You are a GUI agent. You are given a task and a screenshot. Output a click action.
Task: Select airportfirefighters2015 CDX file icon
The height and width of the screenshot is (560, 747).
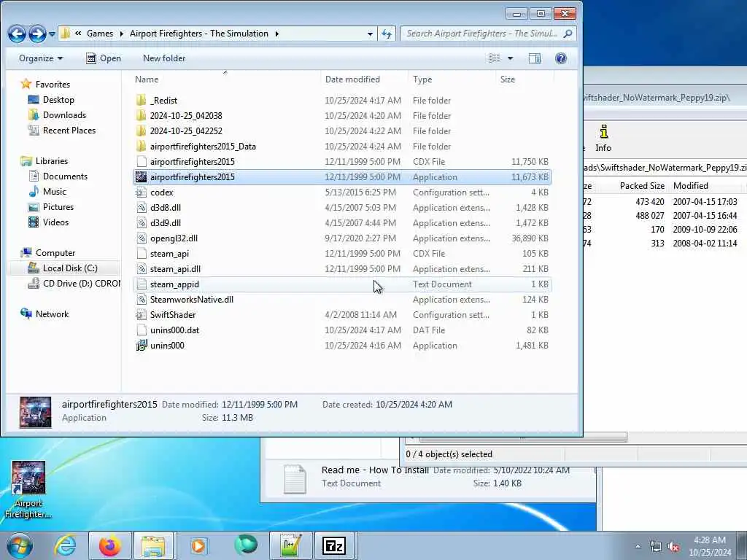(x=141, y=161)
